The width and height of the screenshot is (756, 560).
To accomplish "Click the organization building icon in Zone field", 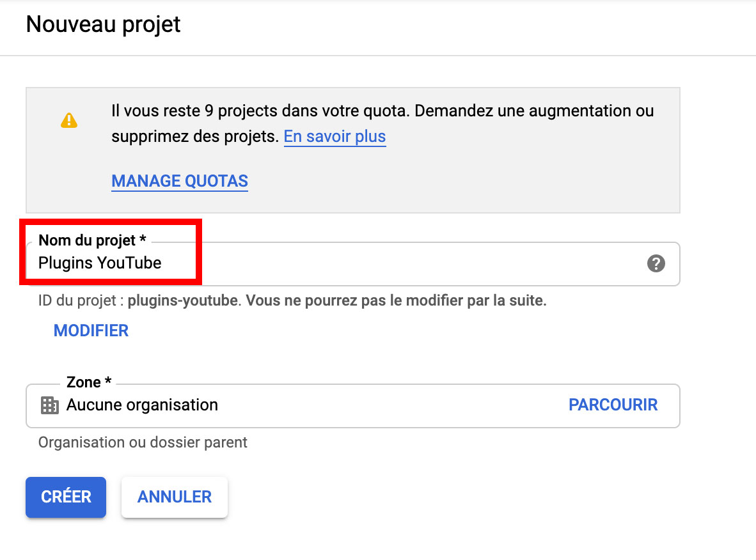I will 50,404.
